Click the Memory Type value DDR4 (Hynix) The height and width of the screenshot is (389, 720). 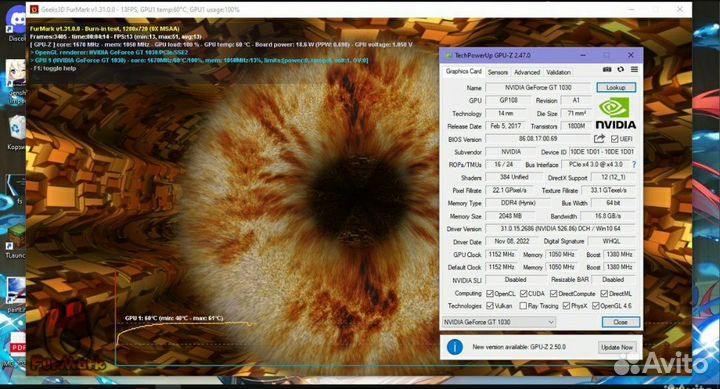[x=517, y=203]
